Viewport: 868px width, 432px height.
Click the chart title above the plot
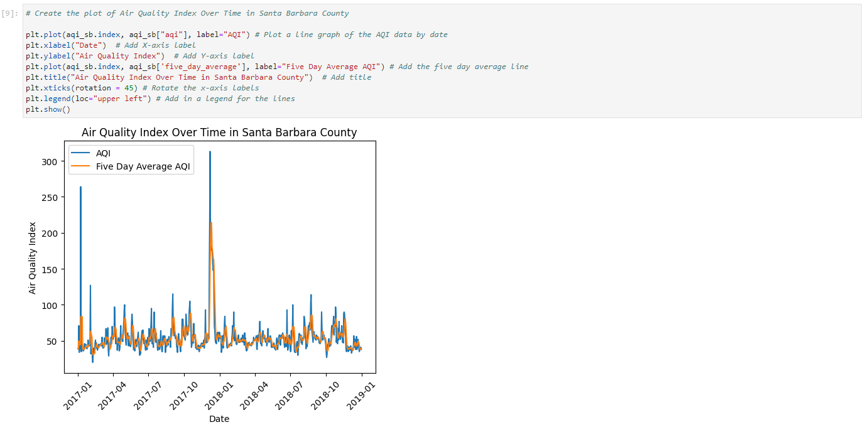coord(219,132)
